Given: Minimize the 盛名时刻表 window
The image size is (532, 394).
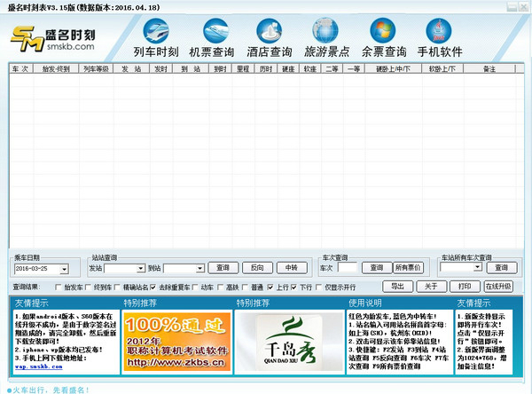Looking at the screenshot, I should [x=512, y=7].
